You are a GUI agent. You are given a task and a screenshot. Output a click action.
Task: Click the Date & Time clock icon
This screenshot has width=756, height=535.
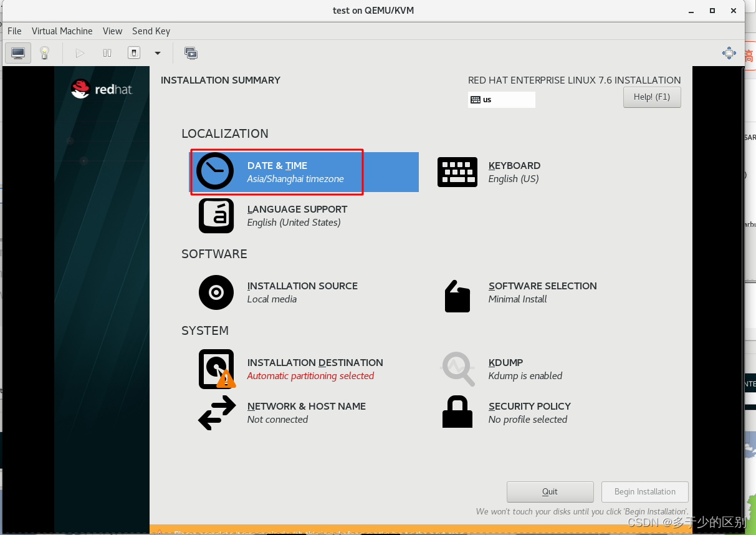pos(215,171)
